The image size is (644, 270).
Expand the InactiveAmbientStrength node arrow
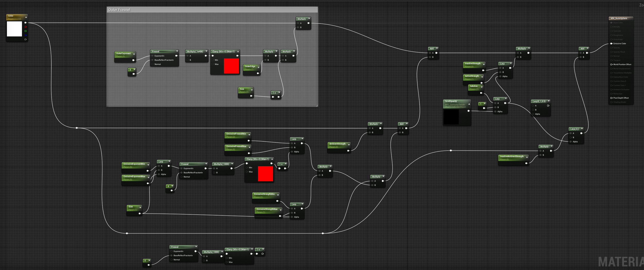[x=527, y=157]
